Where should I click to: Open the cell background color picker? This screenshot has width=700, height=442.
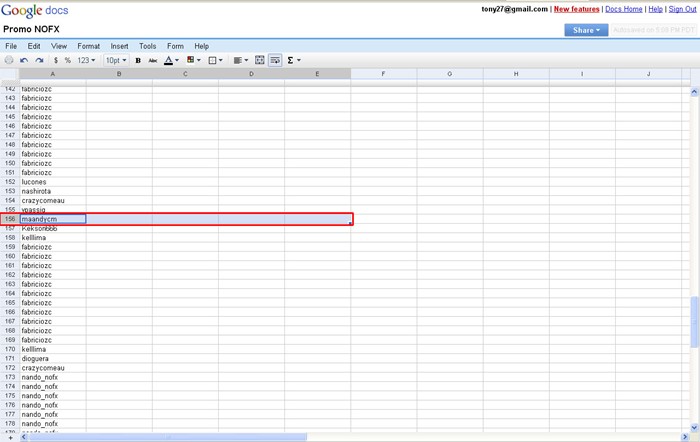[x=193, y=60]
